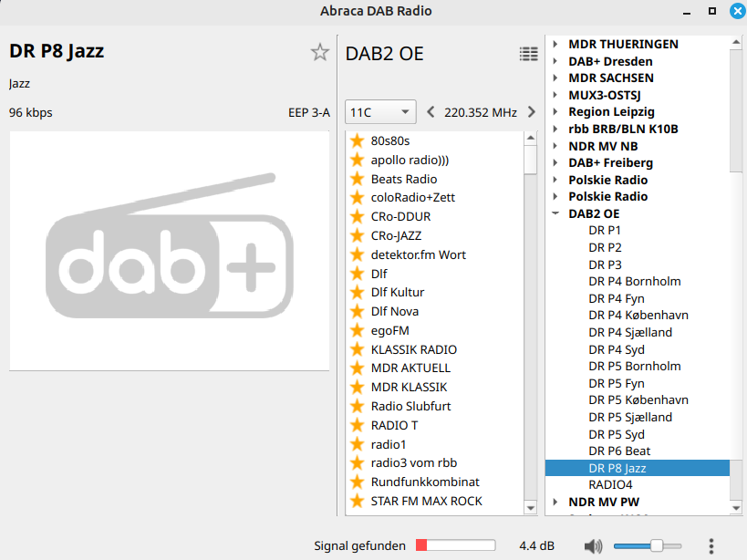This screenshot has height=560, width=747.
Task: Tune to previous frequency channel
Action: (x=431, y=112)
